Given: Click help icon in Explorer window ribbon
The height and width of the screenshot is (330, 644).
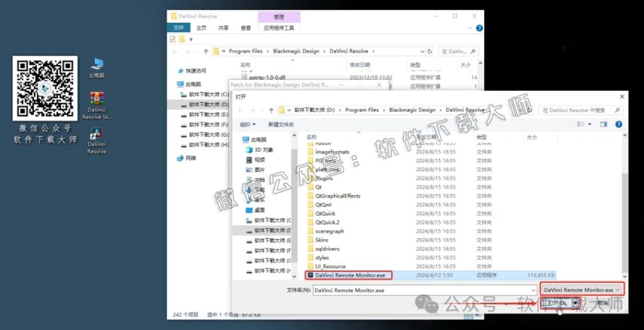Looking at the screenshot, I should click(479, 28).
